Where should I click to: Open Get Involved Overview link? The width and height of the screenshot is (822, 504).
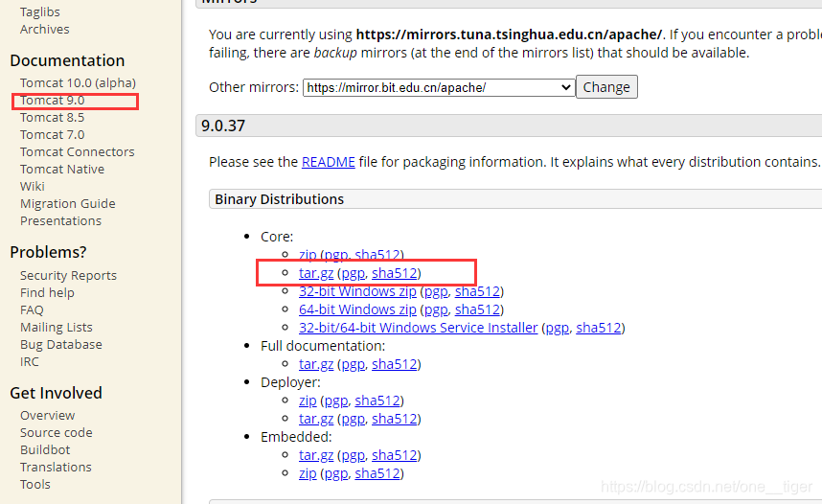47,415
